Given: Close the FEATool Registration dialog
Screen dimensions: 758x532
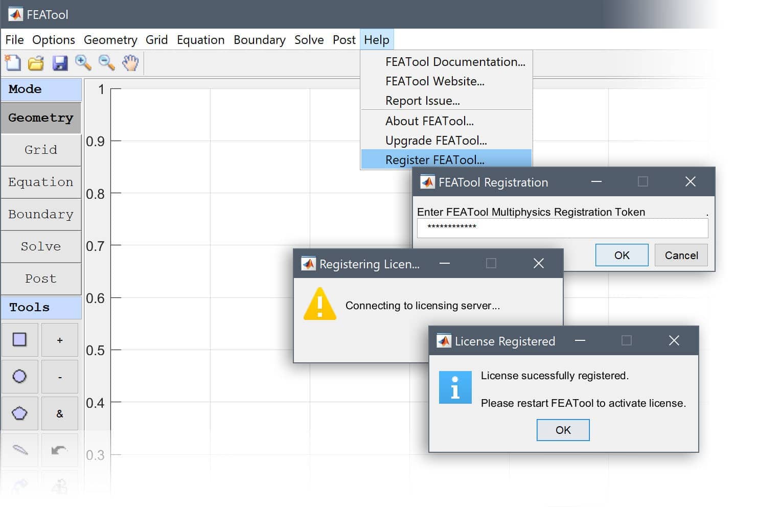Looking at the screenshot, I should [691, 181].
